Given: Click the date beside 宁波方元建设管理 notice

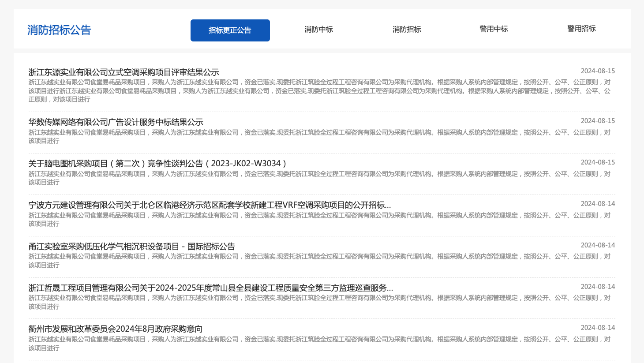Looking at the screenshot, I should click(598, 204).
